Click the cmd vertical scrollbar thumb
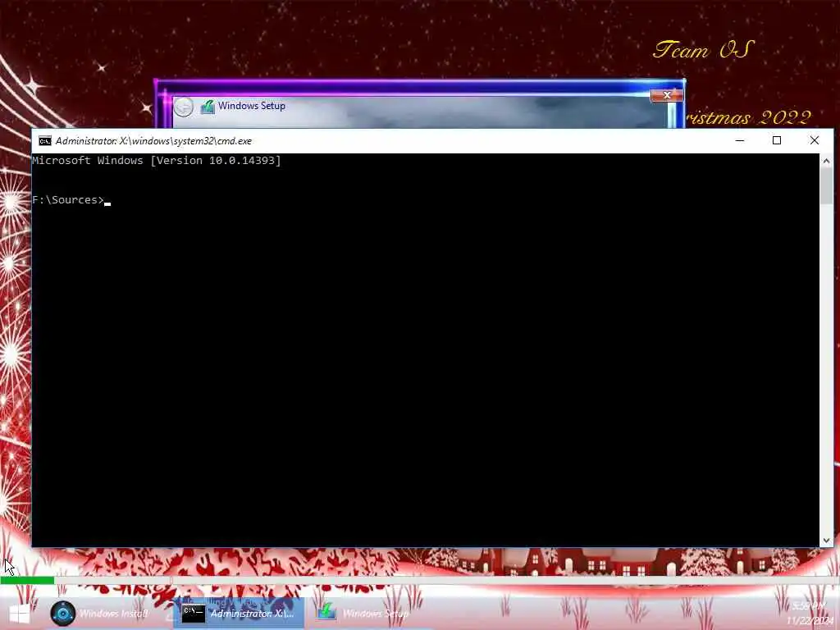840x630 pixels. (x=826, y=185)
